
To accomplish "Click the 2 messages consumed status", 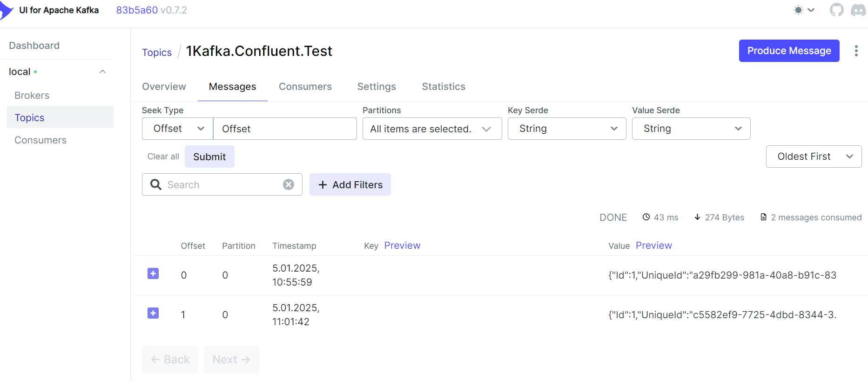I will [811, 218].
